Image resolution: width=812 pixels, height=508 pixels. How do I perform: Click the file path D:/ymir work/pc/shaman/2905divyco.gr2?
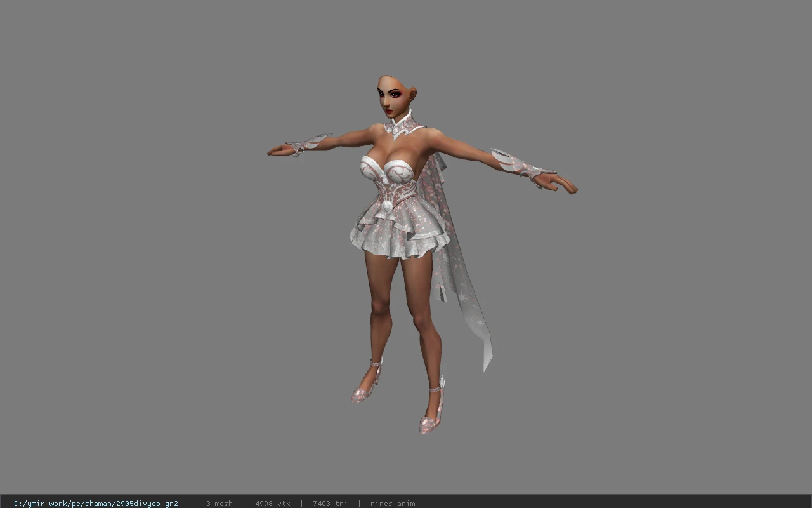point(96,504)
